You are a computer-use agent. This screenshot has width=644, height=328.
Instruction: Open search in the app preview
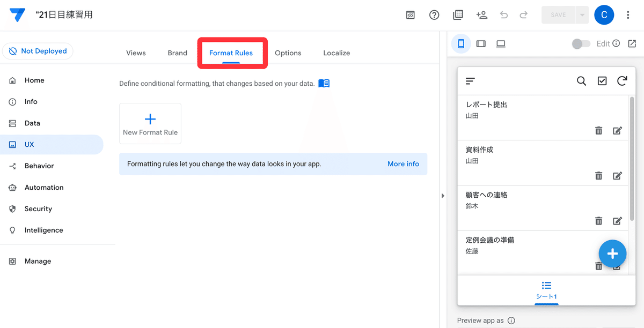tap(581, 81)
